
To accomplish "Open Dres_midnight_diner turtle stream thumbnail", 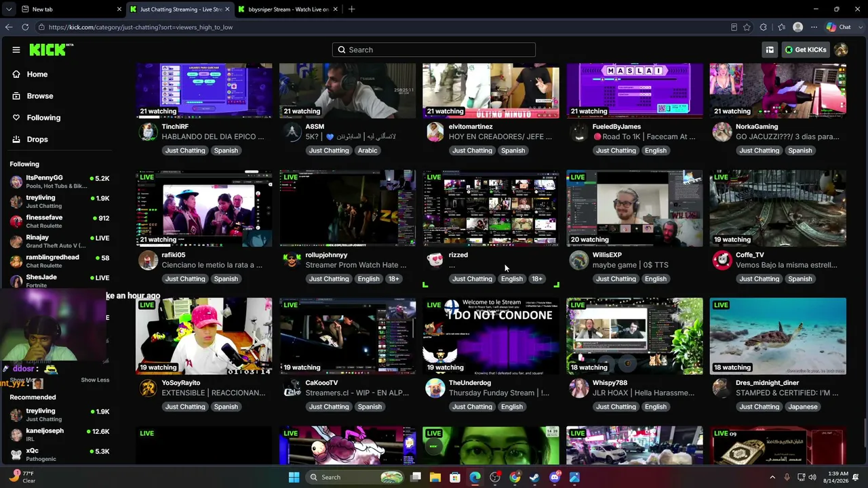I will [778, 336].
